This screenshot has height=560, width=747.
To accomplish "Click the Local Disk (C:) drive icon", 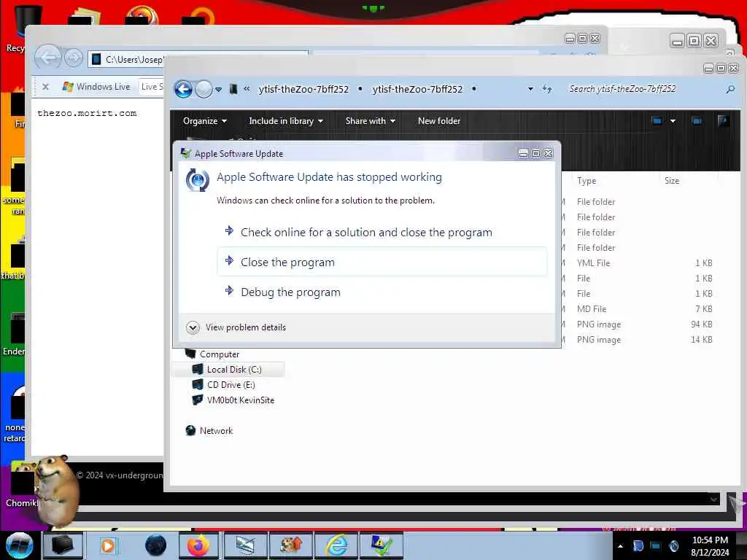I will pos(198,369).
